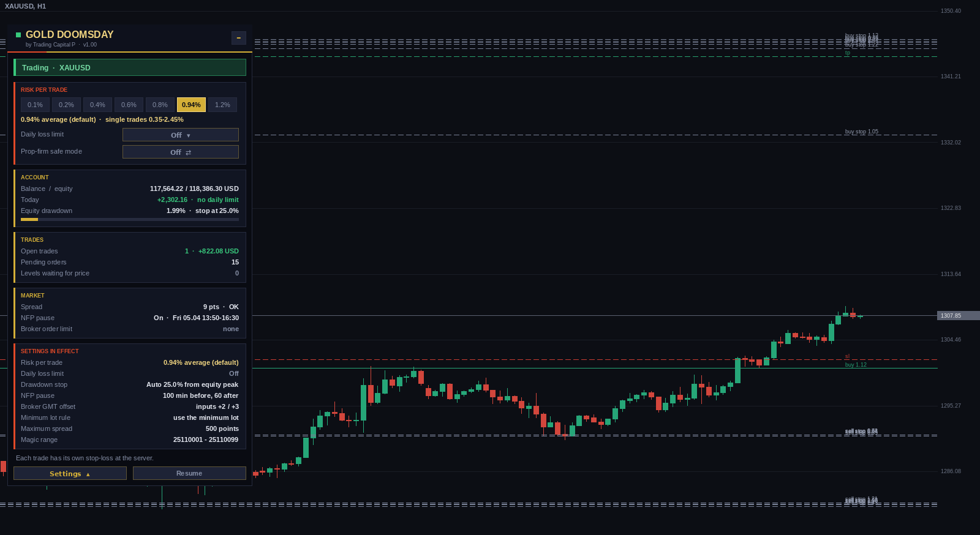
Task: Select 0.8% risk per trade
Action: coord(160,105)
